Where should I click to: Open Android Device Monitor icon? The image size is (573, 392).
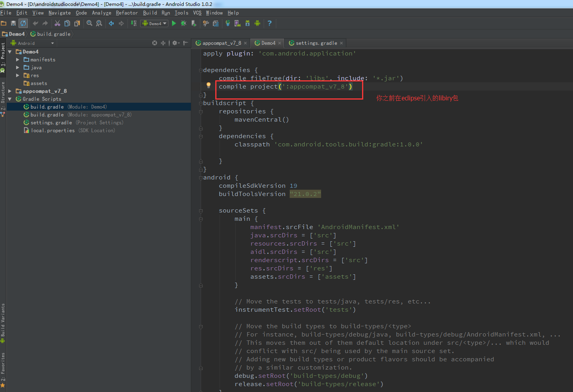point(257,23)
